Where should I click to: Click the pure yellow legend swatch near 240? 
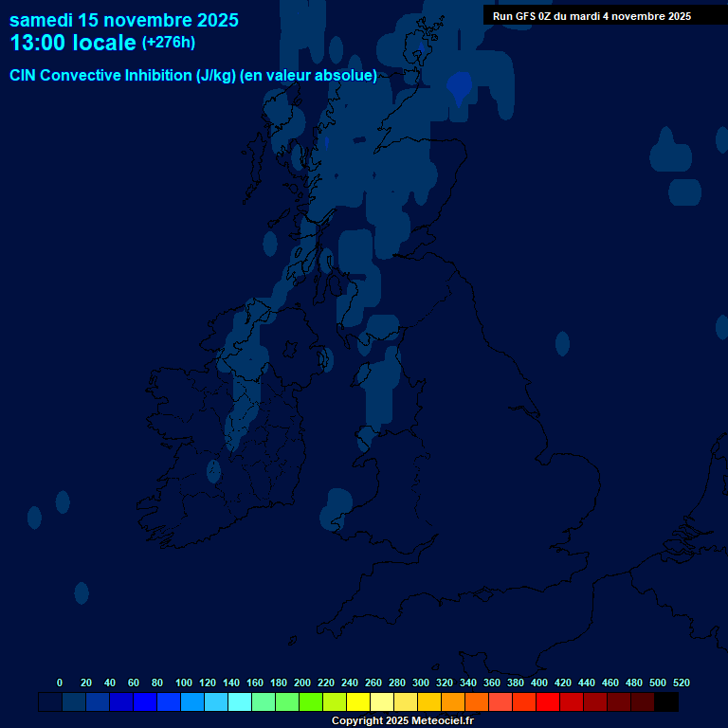click(358, 702)
